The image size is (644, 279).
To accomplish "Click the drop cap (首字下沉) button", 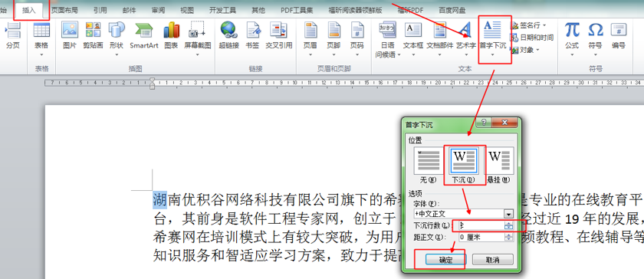I will [492, 38].
